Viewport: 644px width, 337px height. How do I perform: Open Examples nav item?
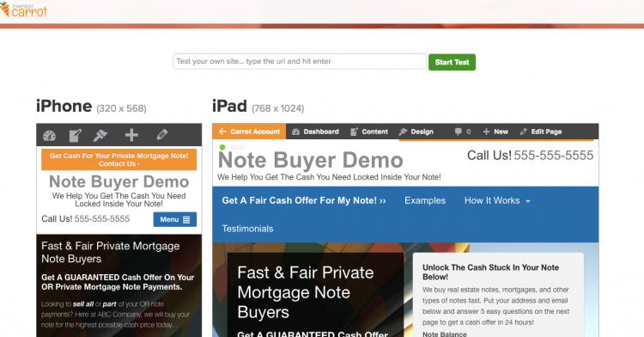pyautogui.click(x=425, y=200)
